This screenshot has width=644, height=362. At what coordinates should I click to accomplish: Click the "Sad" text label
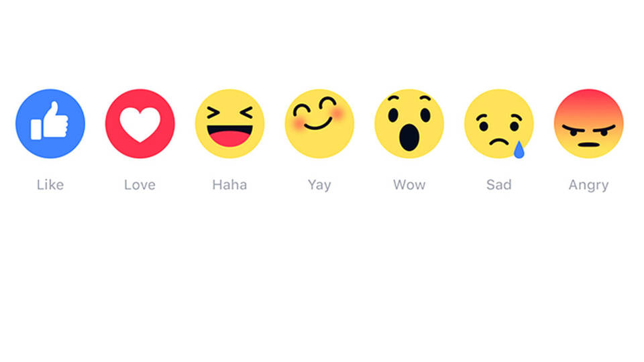click(499, 185)
